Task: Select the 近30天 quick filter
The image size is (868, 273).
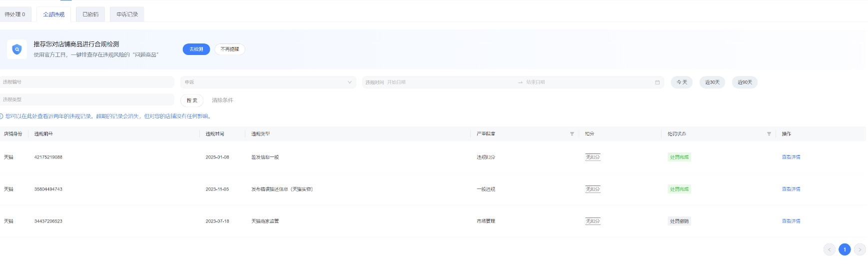Action: click(712, 82)
